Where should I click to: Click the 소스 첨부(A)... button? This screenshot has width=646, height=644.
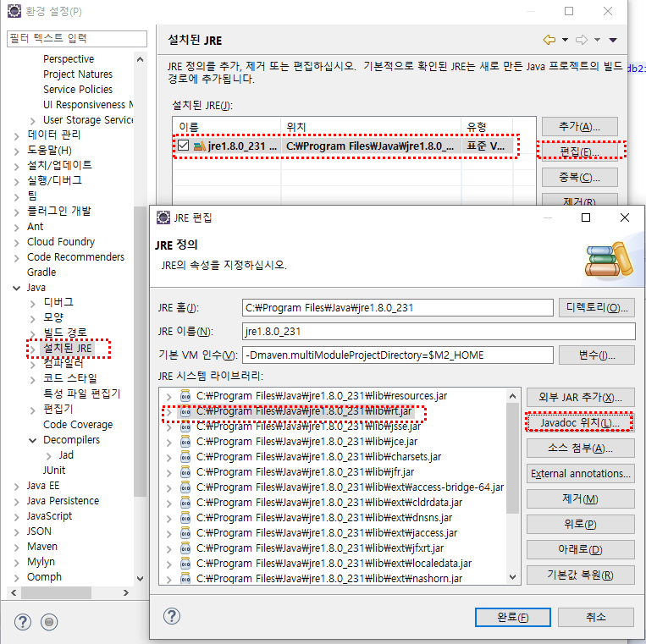click(x=581, y=449)
